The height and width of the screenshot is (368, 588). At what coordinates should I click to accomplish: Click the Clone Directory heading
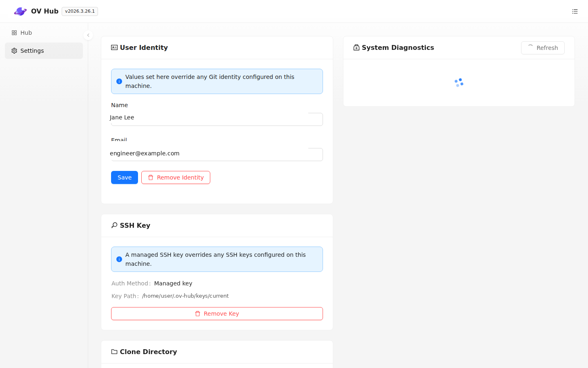(148, 352)
